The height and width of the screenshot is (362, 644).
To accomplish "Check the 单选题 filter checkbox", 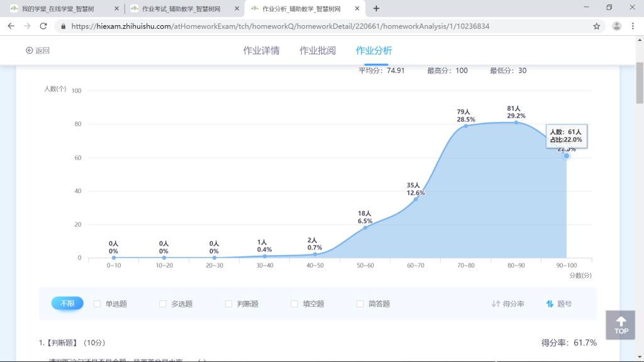I will [97, 304].
